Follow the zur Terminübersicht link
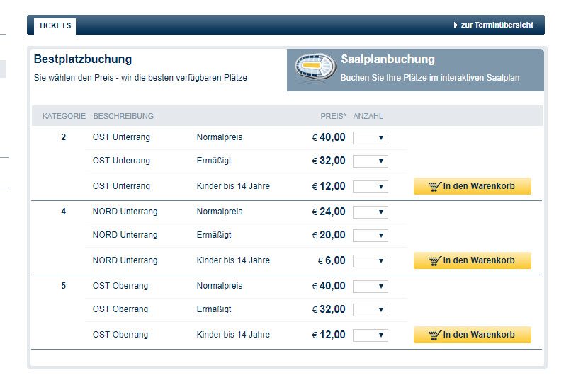588x380 pixels. (x=497, y=25)
